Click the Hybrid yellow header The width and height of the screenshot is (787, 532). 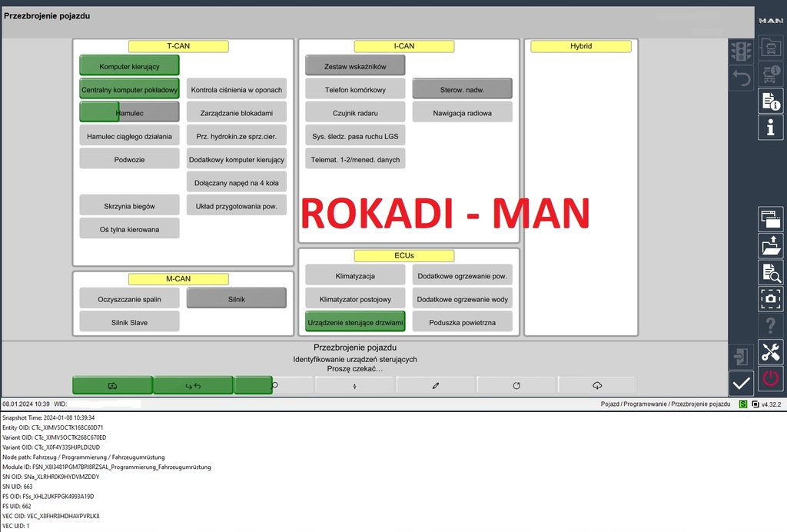coord(581,46)
